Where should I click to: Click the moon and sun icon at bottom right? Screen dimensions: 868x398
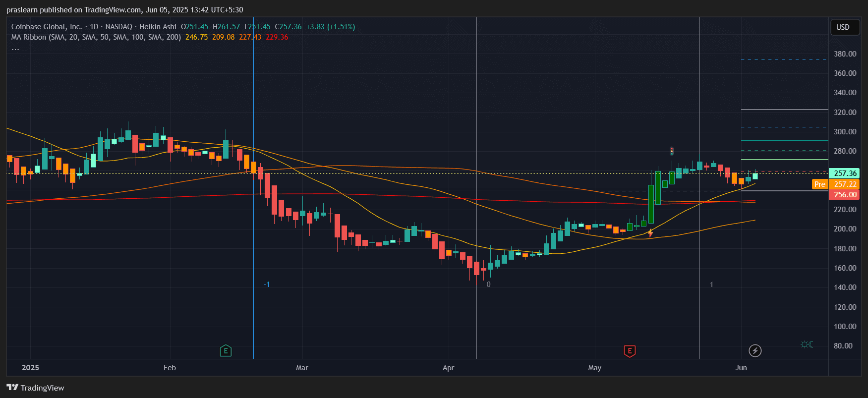pos(807,344)
